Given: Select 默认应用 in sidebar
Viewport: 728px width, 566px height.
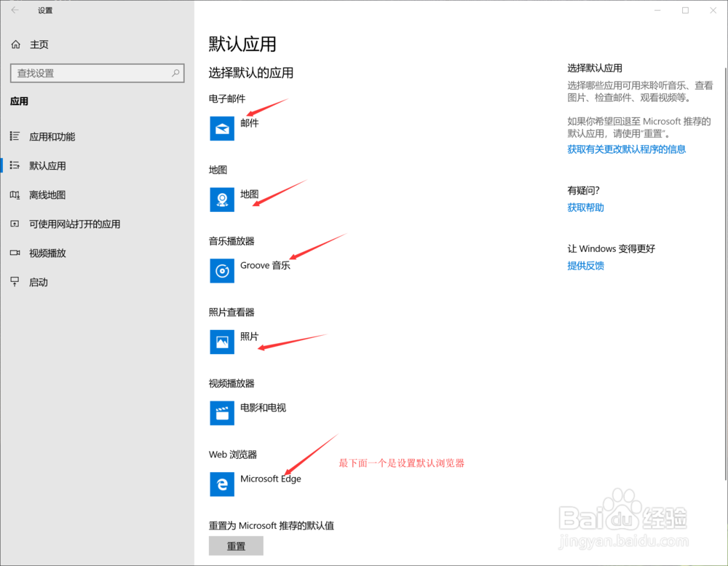Looking at the screenshot, I should pos(47,166).
